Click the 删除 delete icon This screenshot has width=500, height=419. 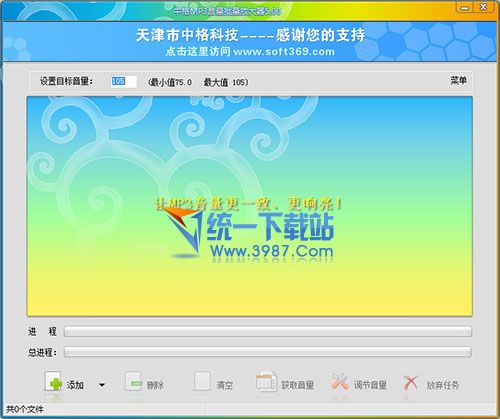[134, 382]
